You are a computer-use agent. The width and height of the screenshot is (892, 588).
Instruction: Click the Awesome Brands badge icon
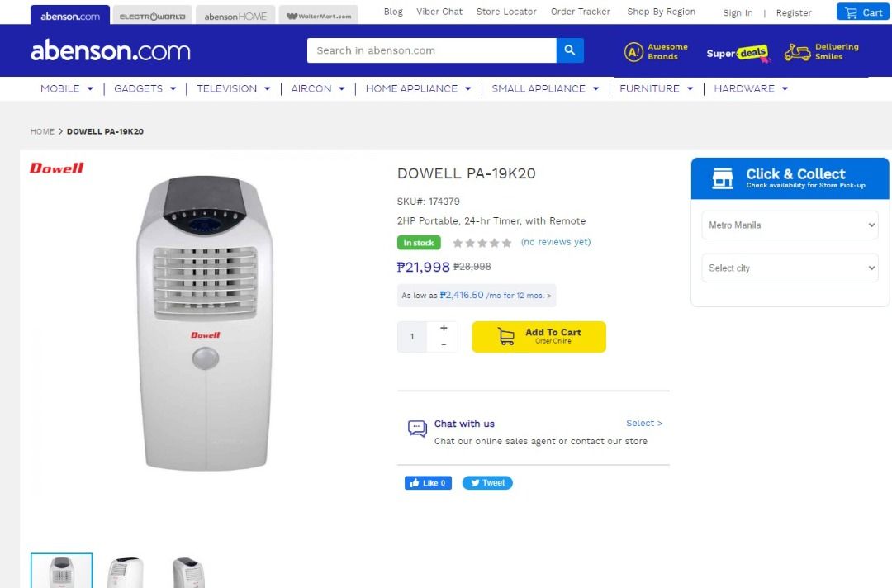(633, 51)
